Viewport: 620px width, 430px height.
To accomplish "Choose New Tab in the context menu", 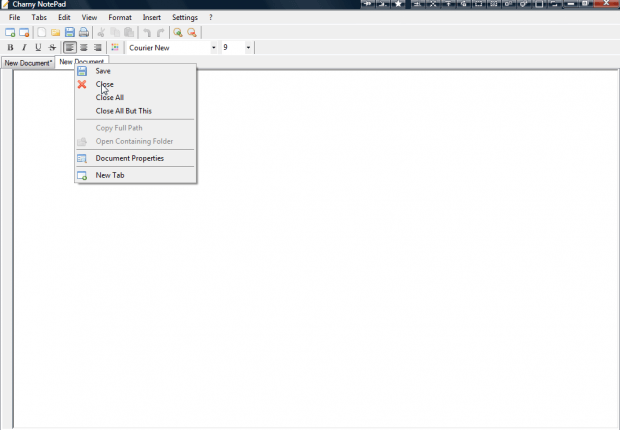I will coord(136,175).
